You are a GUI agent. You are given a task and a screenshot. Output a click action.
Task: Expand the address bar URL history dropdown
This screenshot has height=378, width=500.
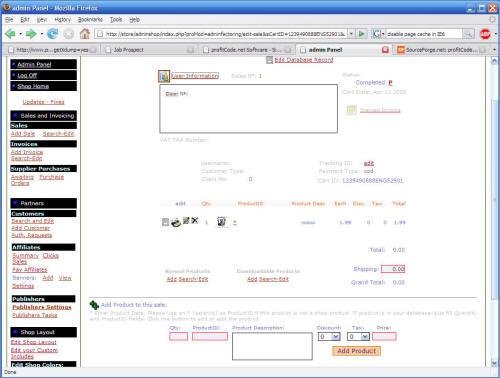[351, 34]
